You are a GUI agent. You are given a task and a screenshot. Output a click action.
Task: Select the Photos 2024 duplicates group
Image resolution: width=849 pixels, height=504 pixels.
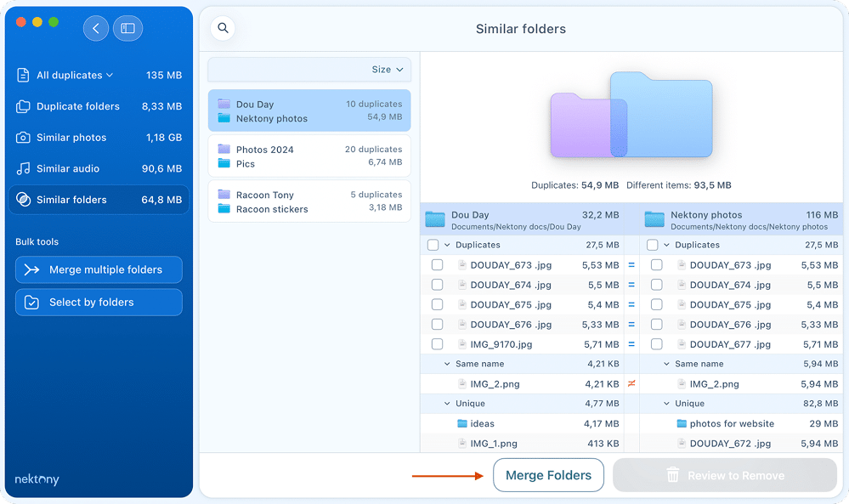[308, 156]
